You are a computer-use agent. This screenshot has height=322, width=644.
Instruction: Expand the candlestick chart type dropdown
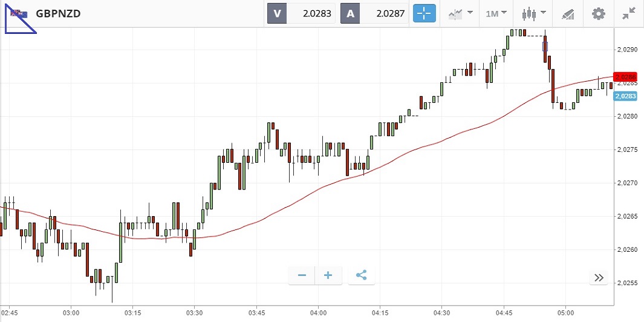click(533, 13)
